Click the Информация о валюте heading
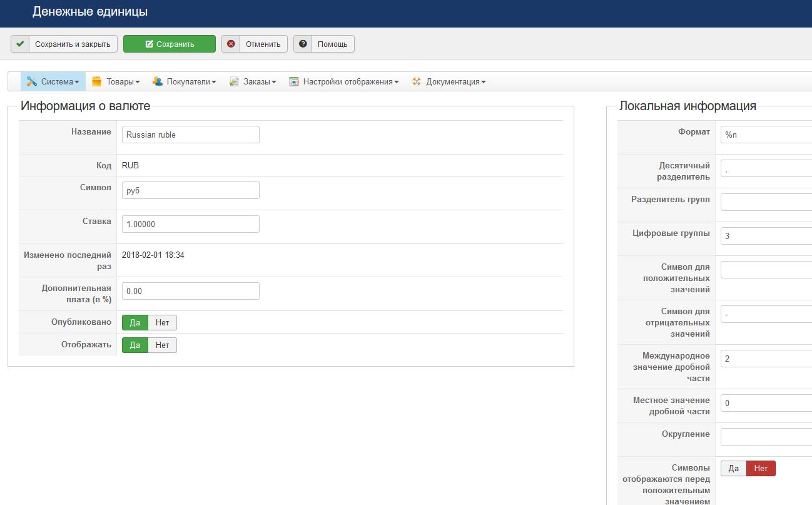The image size is (812, 505). [86, 106]
